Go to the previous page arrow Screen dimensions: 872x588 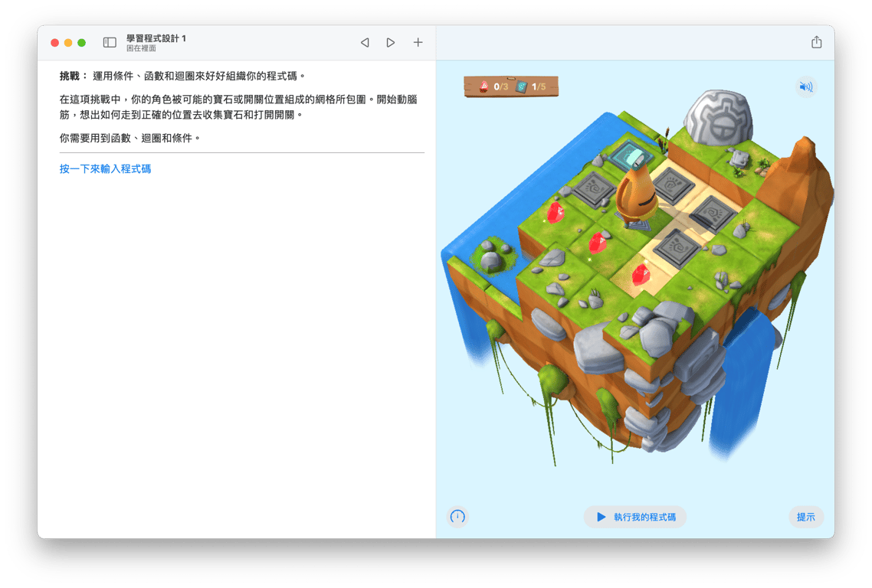(365, 42)
